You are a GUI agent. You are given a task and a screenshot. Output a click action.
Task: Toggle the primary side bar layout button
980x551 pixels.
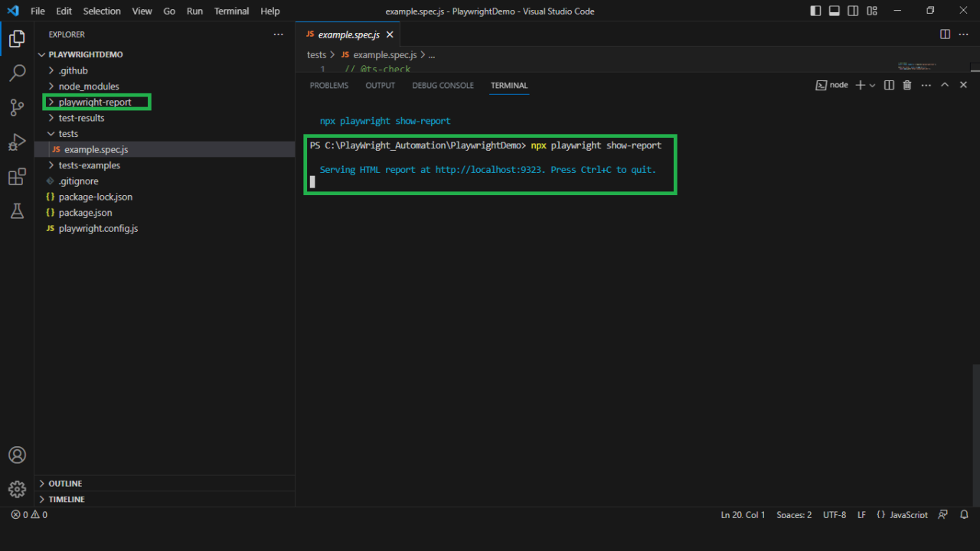[815, 11]
